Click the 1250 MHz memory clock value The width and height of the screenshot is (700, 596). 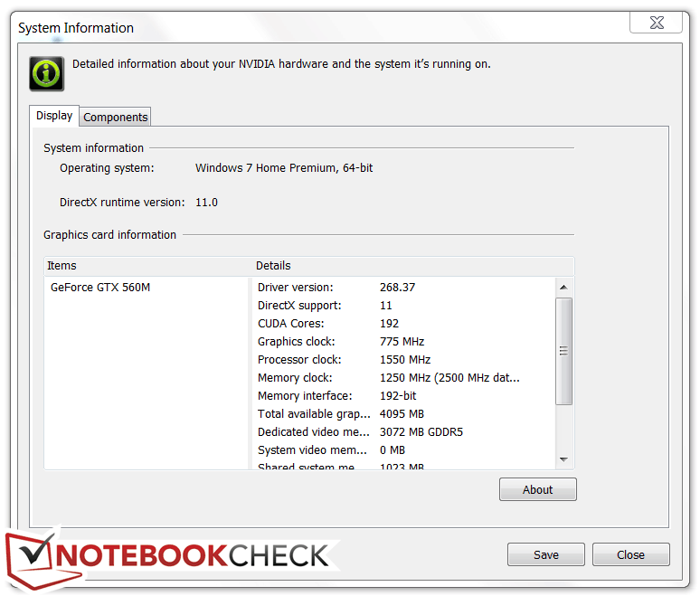(x=449, y=378)
